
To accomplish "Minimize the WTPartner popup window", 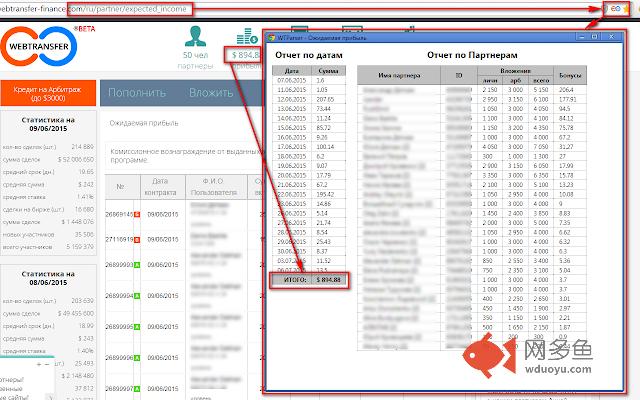I will 582,37.
